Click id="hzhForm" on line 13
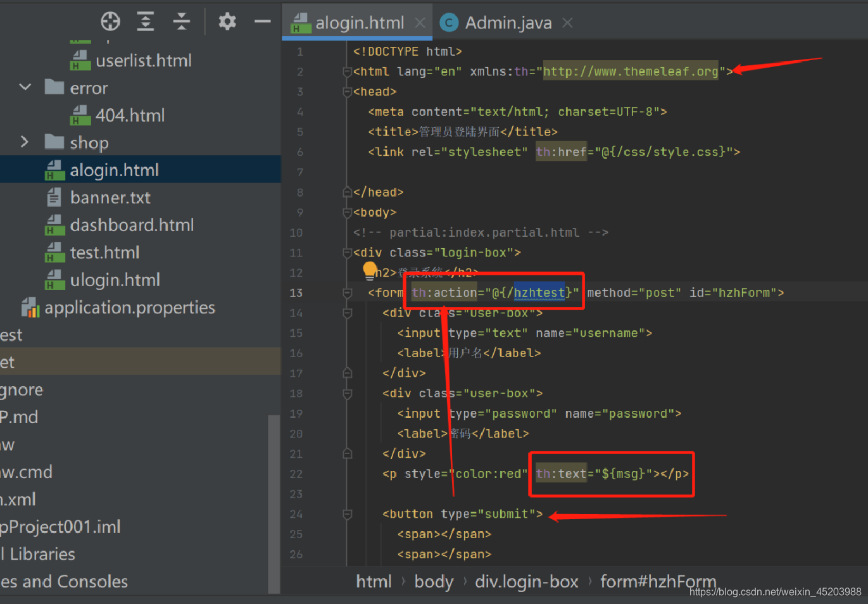The height and width of the screenshot is (604, 868). 733,293
